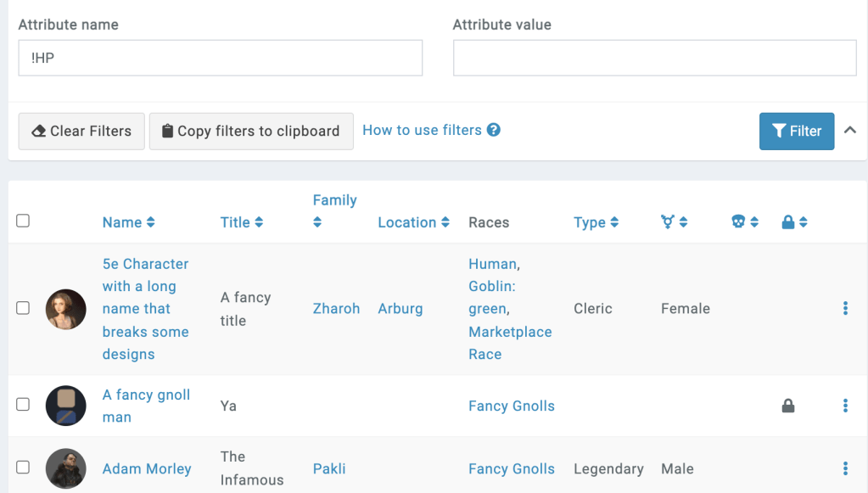Viewport: 868px width, 493px height.
Task: Tick the checkbox next to Adam Morley
Action: [x=23, y=468]
